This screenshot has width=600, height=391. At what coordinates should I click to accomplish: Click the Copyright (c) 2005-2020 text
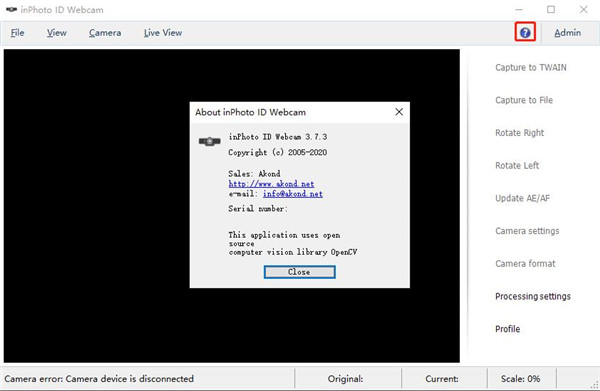(x=277, y=152)
